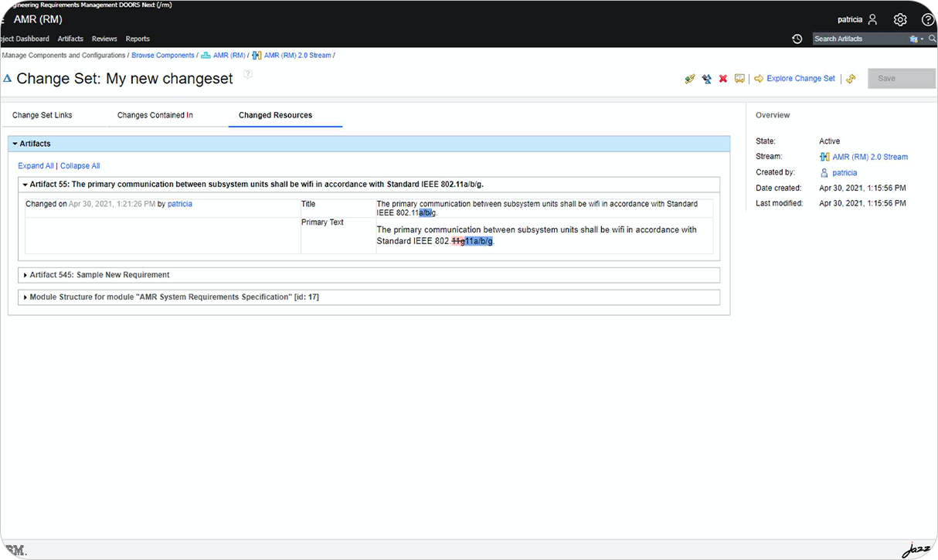Click the State value Active

(x=829, y=141)
